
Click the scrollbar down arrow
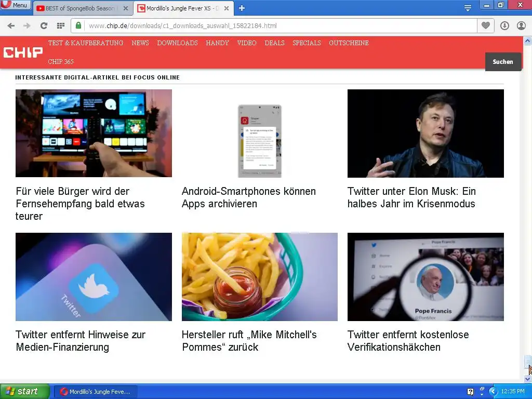(x=528, y=379)
